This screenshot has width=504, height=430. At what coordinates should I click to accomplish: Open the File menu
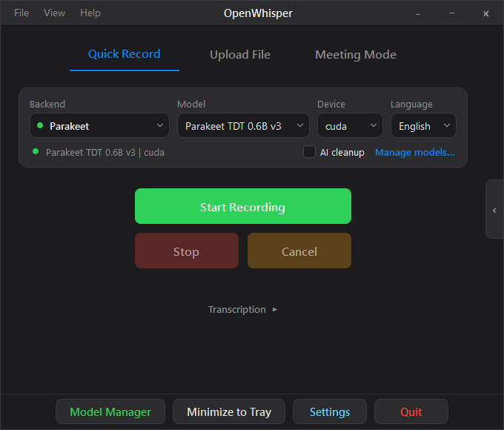[21, 13]
